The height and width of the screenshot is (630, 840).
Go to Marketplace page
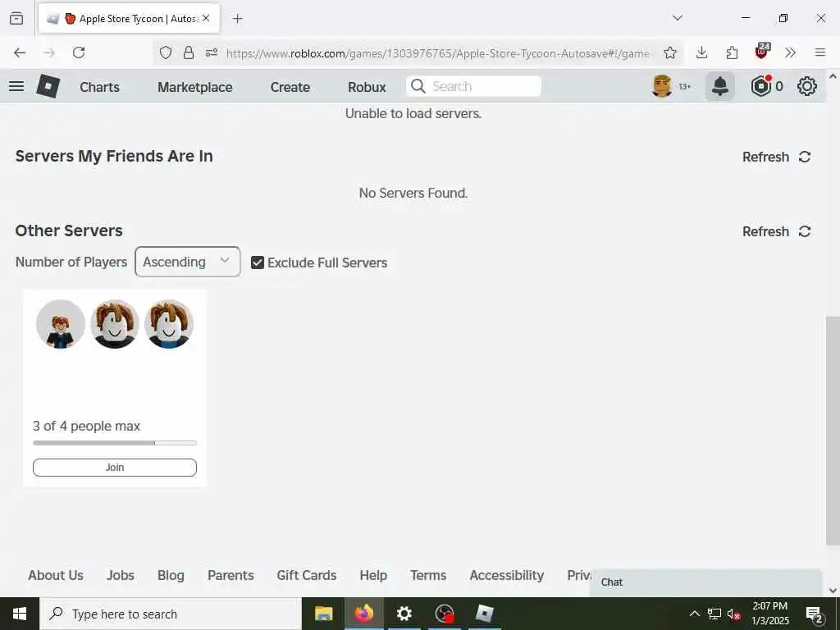[195, 87]
